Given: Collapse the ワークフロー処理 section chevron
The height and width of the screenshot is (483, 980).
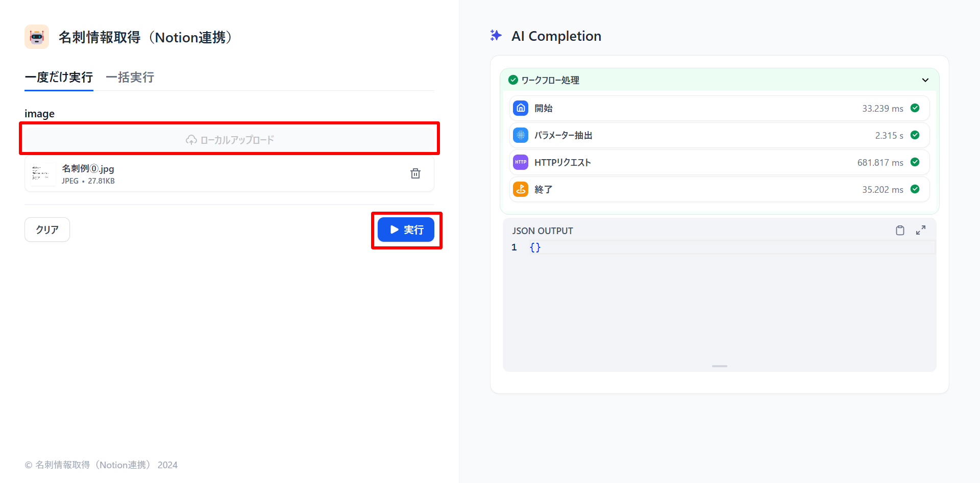Looking at the screenshot, I should pyautogui.click(x=925, y=80).
